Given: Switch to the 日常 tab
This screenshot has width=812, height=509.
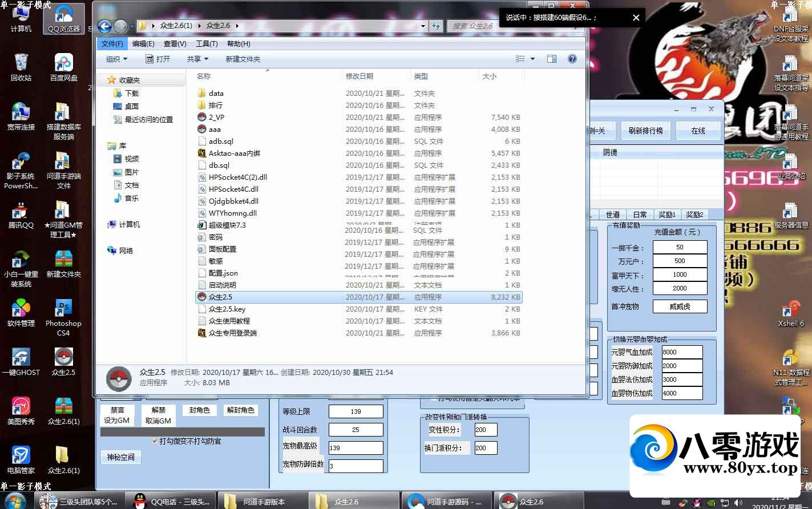Looking at the screenshot, I should [x=640, y=214].
